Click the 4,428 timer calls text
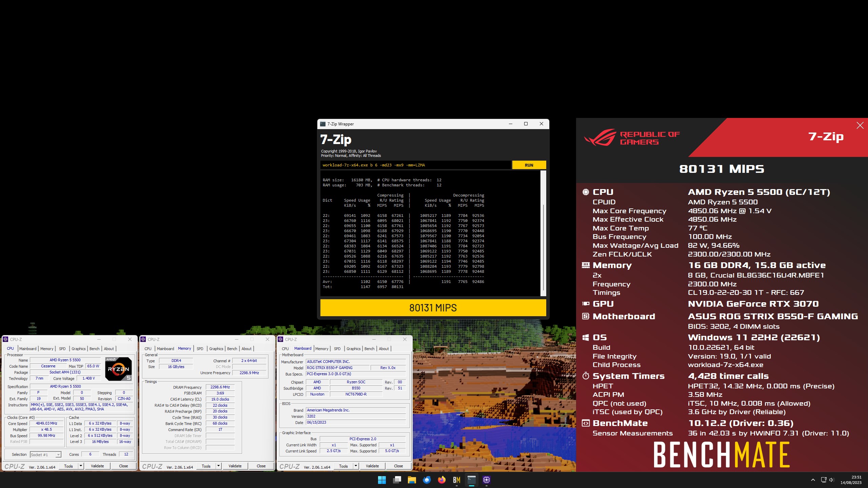 [x=728, y=376]
